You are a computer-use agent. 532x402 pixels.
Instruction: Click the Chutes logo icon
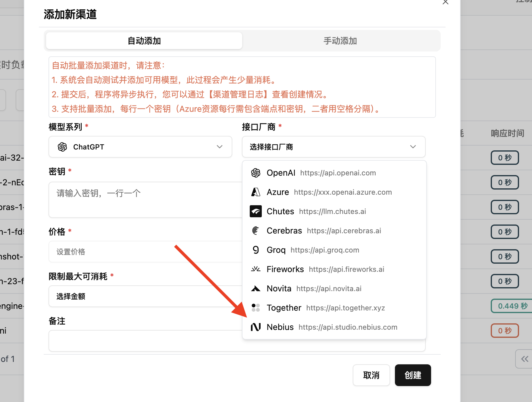(x=255, y=212)
